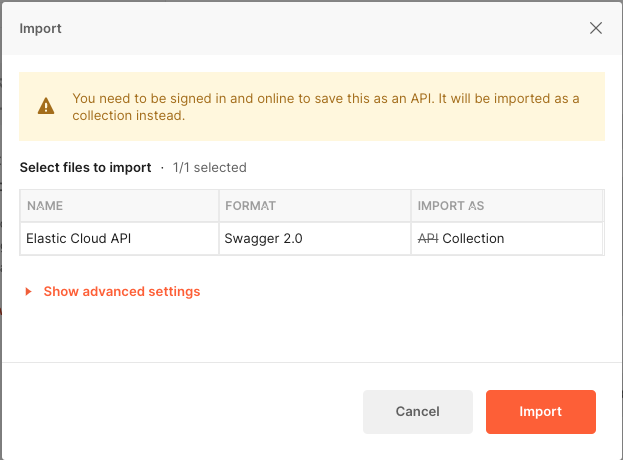Select the IMPORT AS column header

(451, 206)
